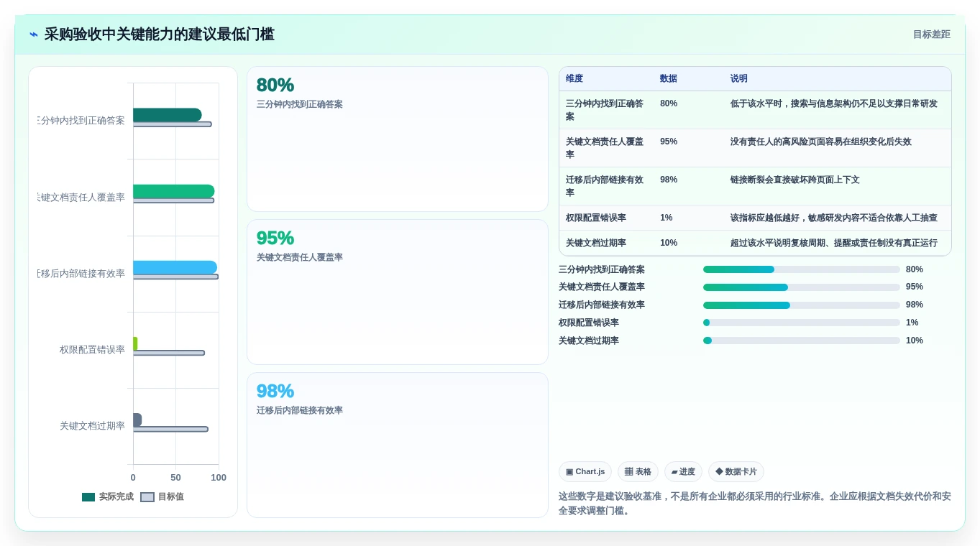
Task: Click the 说明 column header
Action: click(x=739, y=78)
